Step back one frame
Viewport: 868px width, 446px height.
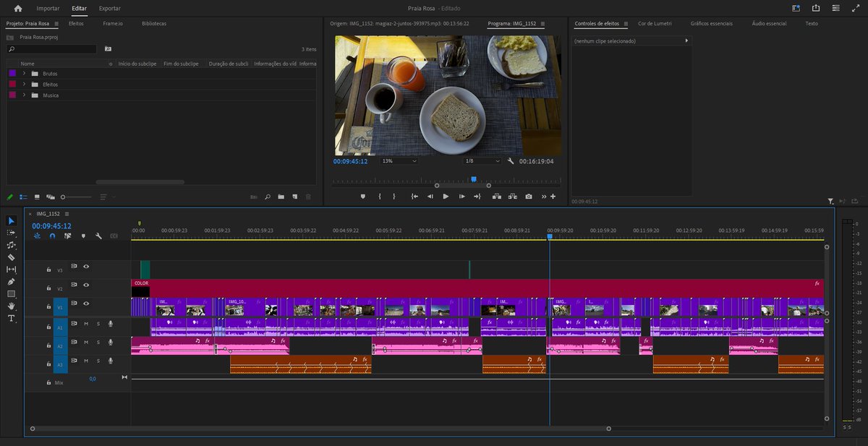[x=430, y=197]
